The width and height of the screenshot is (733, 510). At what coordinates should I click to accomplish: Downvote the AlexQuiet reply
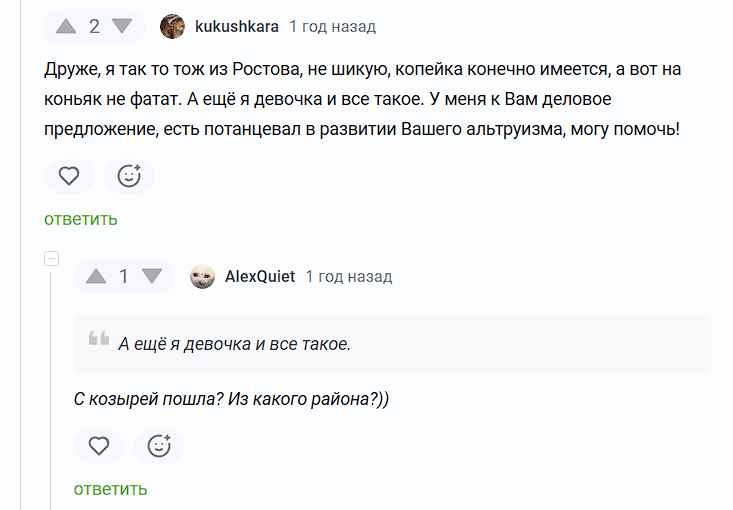tap(151, 276)
